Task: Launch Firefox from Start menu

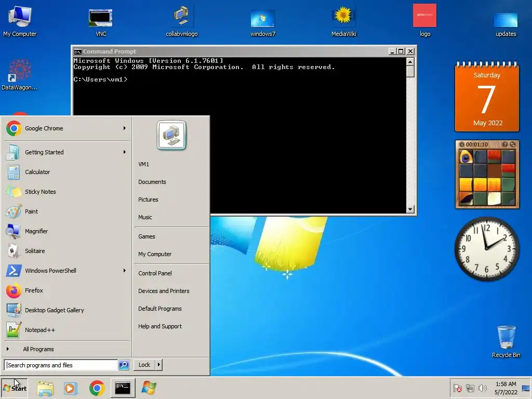Action: click(x=67, y=290)
